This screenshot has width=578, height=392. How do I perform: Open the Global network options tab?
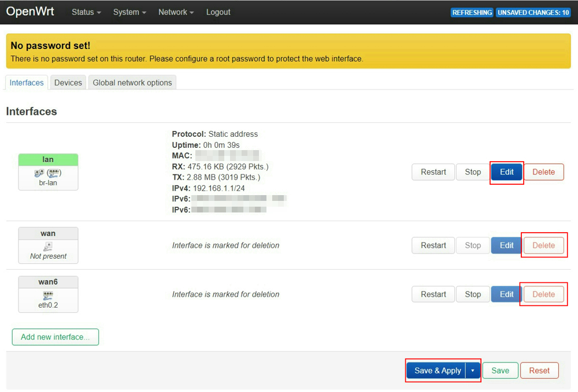tap(132, 83)
